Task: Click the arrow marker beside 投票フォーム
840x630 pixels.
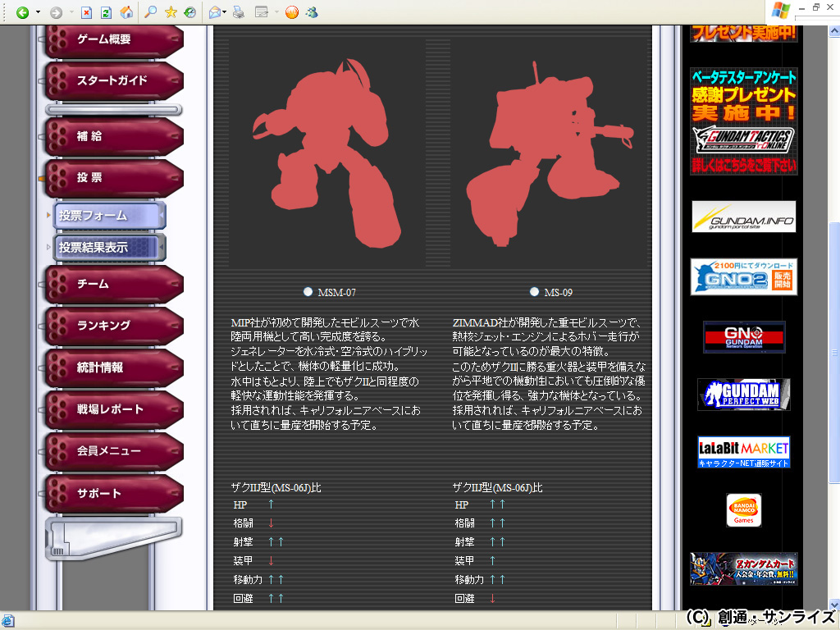Action: coord(48,216)
